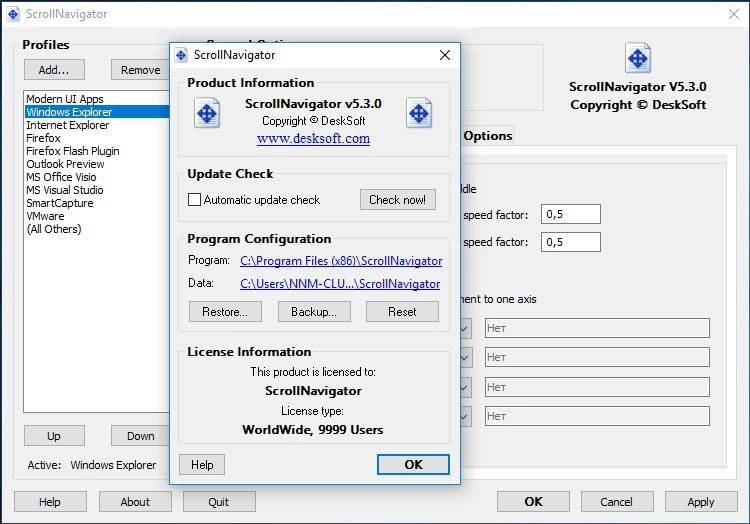Click the fourth Нет hotkey field

tap(597, 416)
